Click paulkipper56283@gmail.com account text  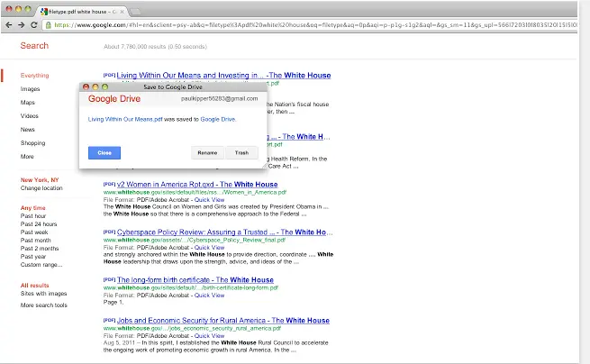click(x=220, y=98)
